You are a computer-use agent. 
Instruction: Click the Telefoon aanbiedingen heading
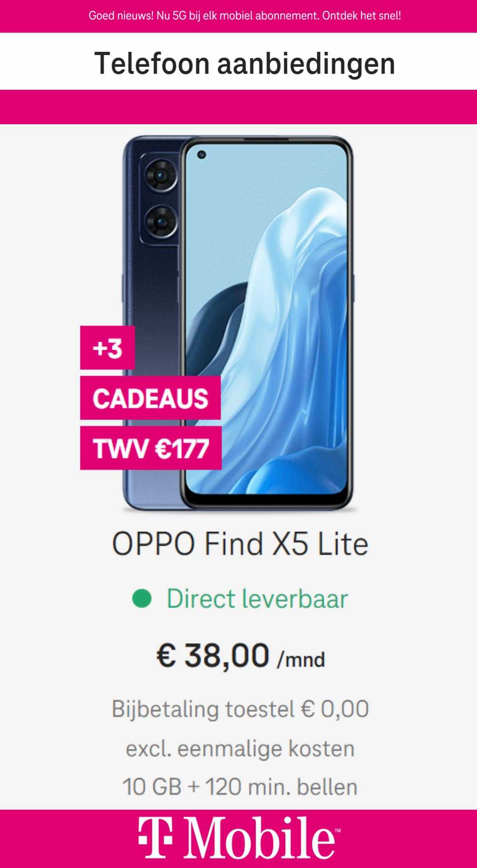click(x=245, y=63)
